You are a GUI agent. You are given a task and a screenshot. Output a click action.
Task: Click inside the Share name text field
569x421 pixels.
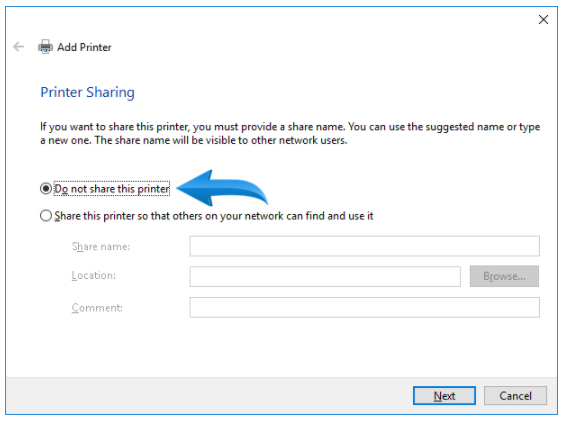tap(364, 246)
